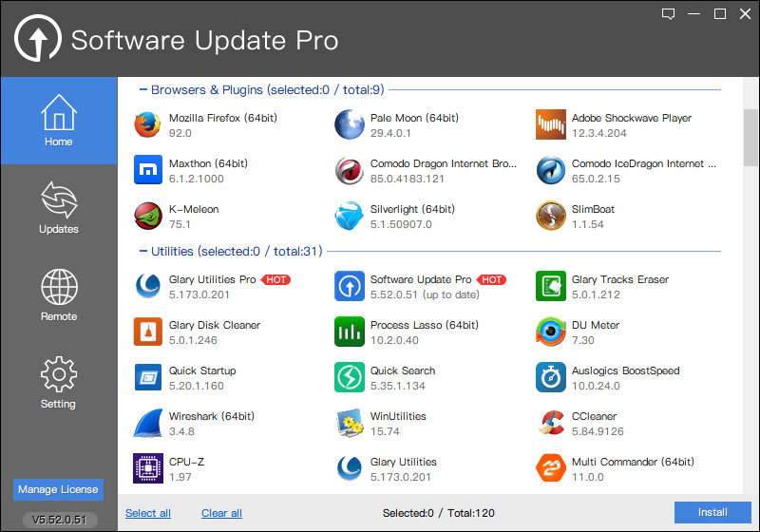The width and height of the screenshot is (760, 532).
Task: Click the Multi Commander (64bit) name
Action: point(633,462)
